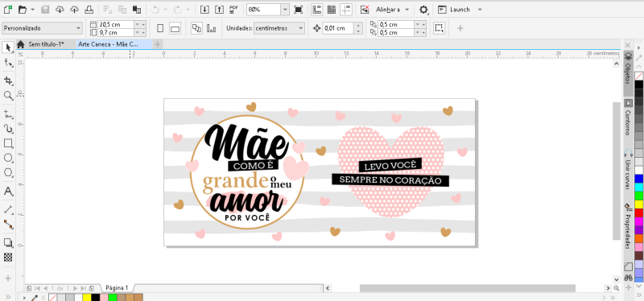Viewport: 644px width, 301px height.
Task: Expand the Open recent files arrow
Action: click(x=32, y=10)
